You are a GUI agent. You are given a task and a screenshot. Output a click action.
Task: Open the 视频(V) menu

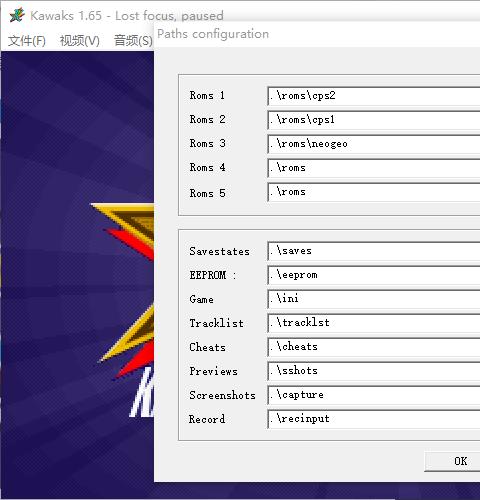(80, 41)
